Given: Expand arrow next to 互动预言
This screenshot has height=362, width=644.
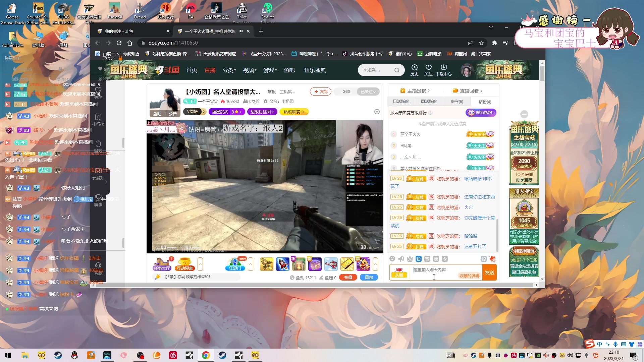Looking at the screenshot, I should (x=200, y=264).
